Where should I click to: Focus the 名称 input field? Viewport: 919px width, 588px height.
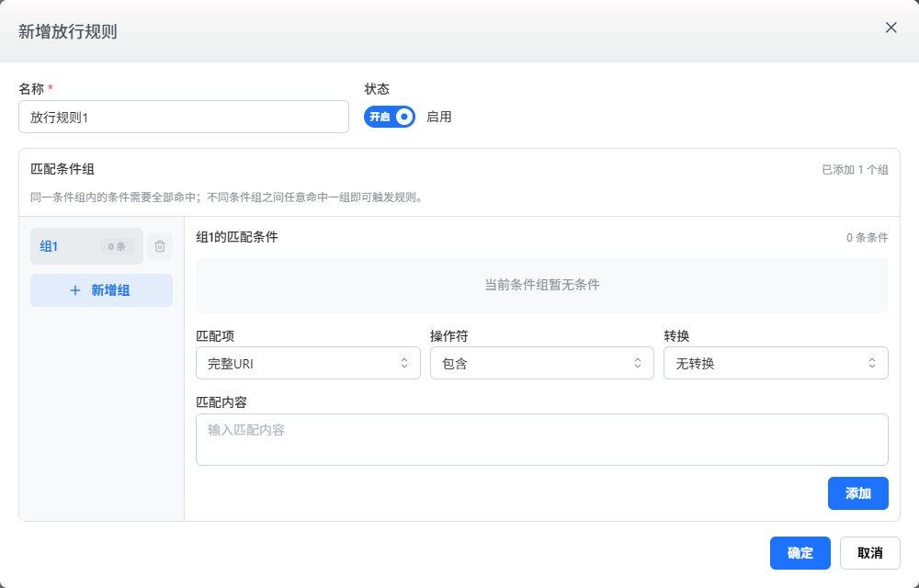click(x=184, y=117)
